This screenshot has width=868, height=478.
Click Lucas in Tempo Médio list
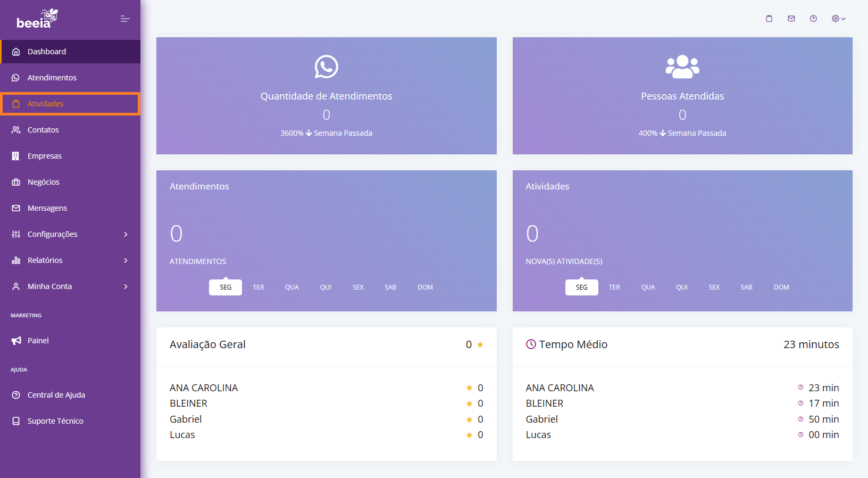coord(538,435)
